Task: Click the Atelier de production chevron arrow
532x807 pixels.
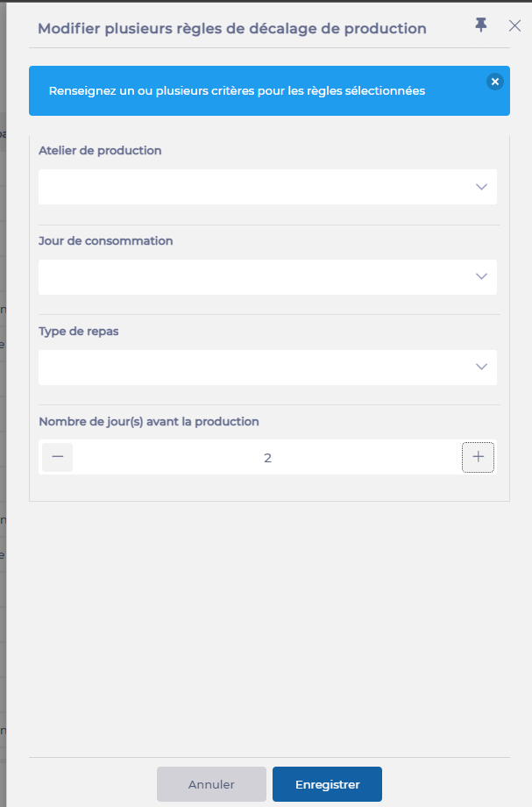Action: point(481,187)
